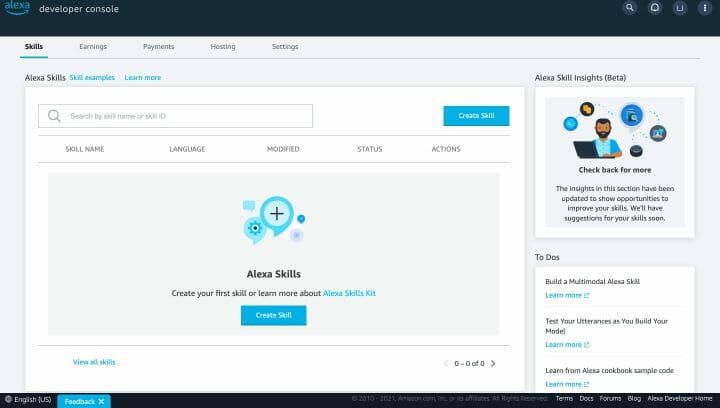This screenshot has width=720, height=408.
Task: Switch to the Earnings tab
Action: (93, 46)
